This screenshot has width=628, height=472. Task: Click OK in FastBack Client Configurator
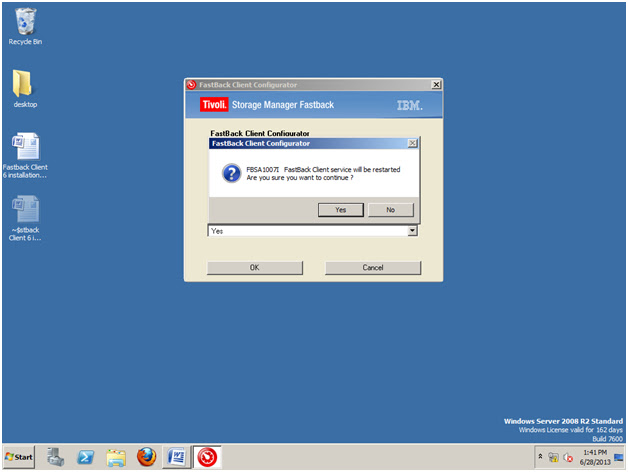[255, 267]
